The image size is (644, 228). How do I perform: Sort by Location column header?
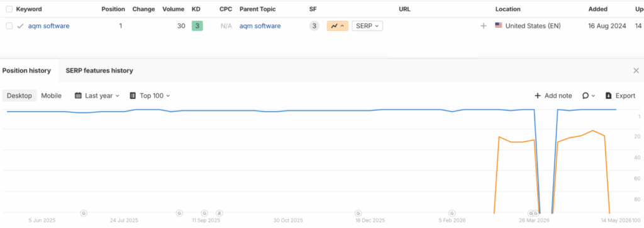508,9
